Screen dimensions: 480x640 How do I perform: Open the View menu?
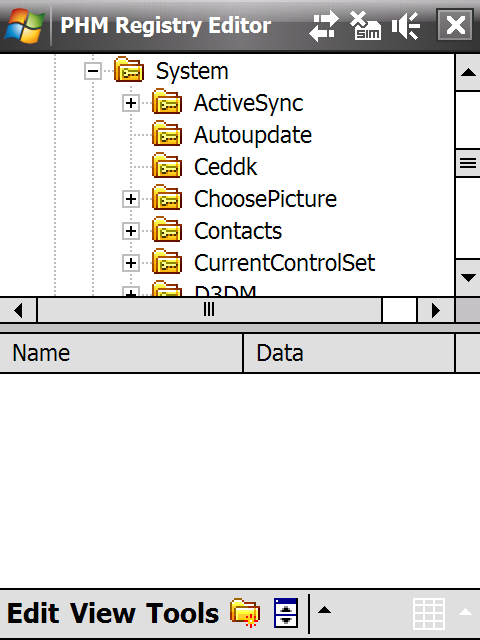coord(103,613)
